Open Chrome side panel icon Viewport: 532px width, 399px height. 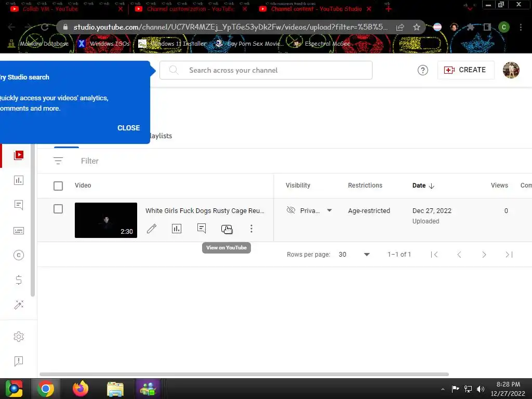[487, 27]
